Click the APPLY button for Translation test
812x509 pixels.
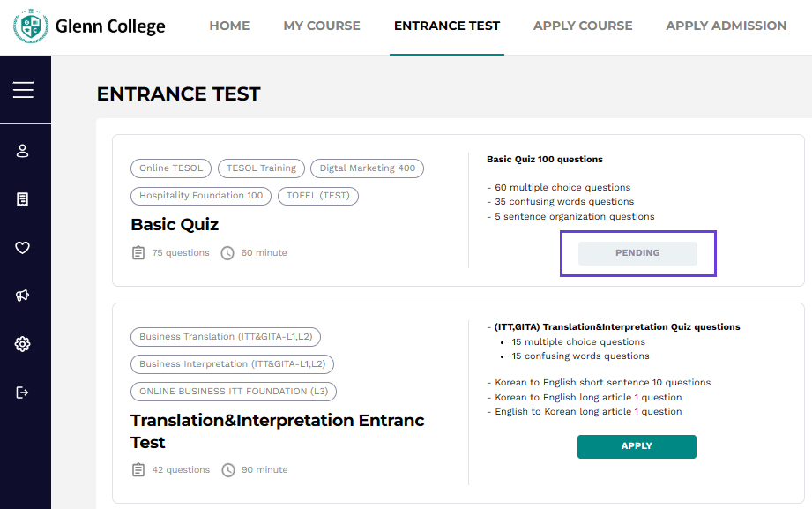637,446
